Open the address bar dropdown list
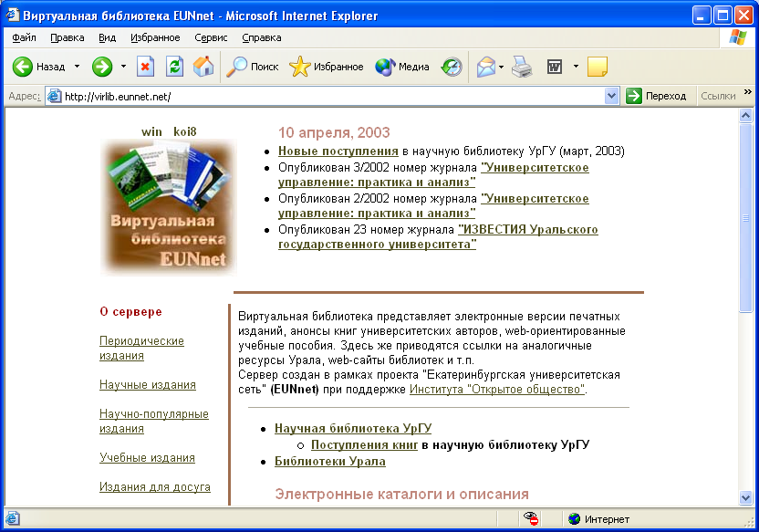The height and width of the screenshot is (532, 759). coord(611,96)
